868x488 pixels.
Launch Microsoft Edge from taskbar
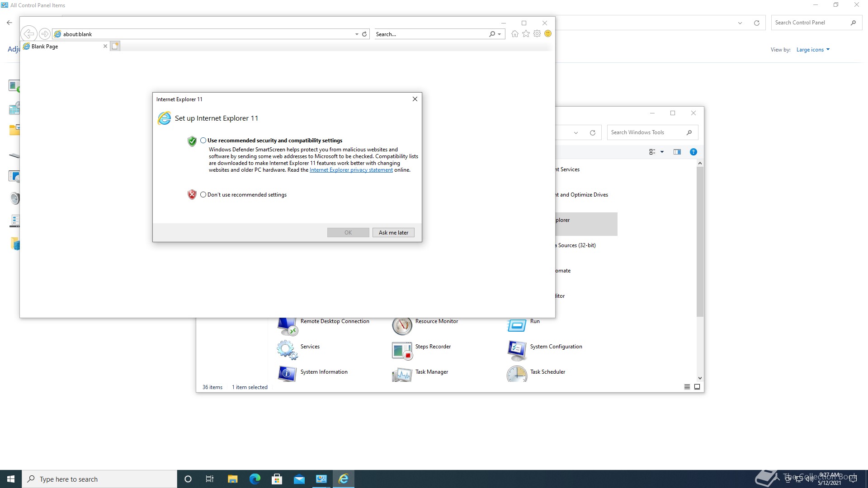pos(255,479)
